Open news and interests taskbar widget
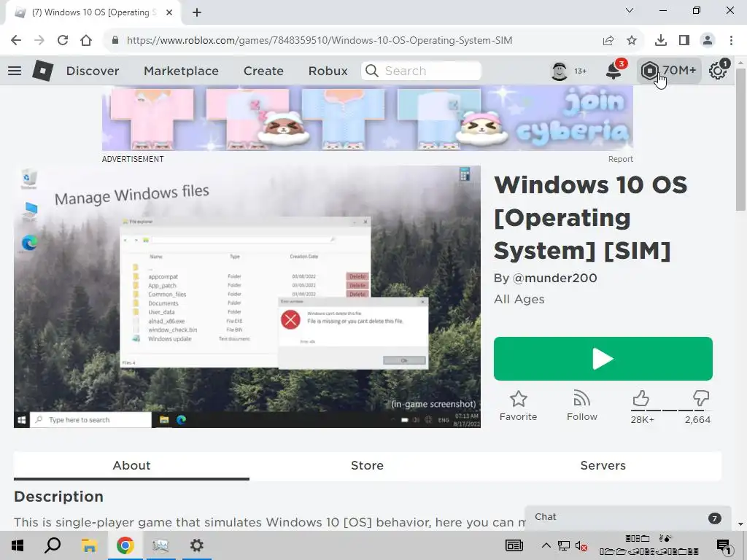Image resolution: width=747 pixels, height=560 pixels. [514, 545]
